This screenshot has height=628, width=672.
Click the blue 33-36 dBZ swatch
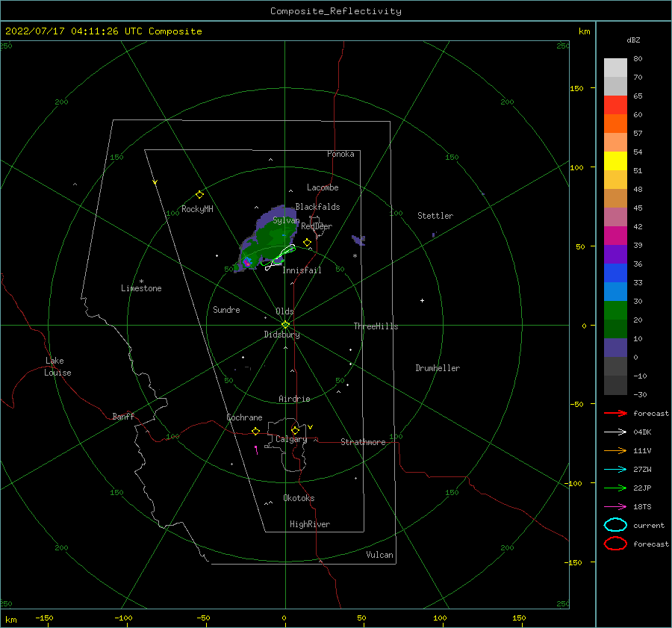click(x=615, y=273)
